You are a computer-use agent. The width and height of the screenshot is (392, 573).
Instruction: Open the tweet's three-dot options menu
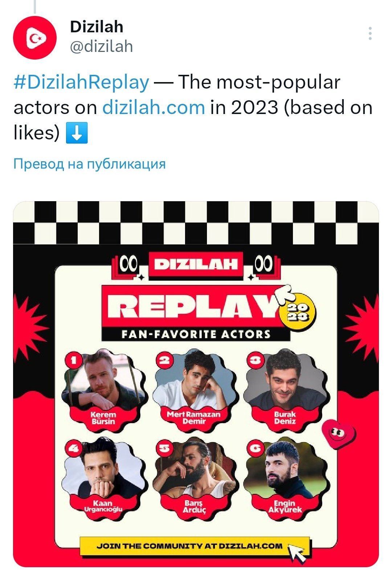[370, 33]
